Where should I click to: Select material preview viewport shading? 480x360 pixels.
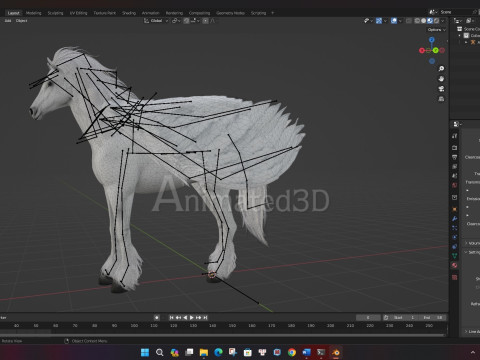[x=430, y=21]
